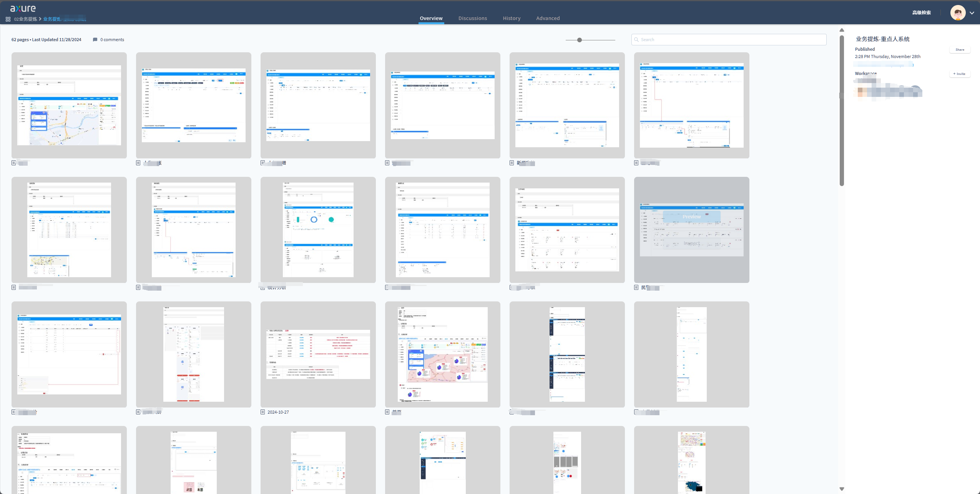Focus the Search pages input field
Screen dimensions: 980x494
pyautogui.click(x=730, y=40)
